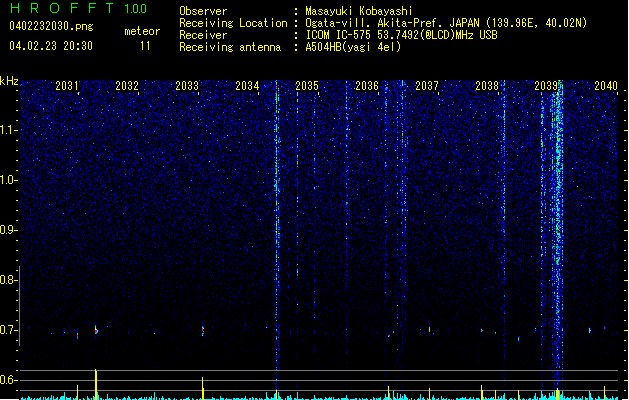Click the 0.8 kHz axis label

click(8, 280)
